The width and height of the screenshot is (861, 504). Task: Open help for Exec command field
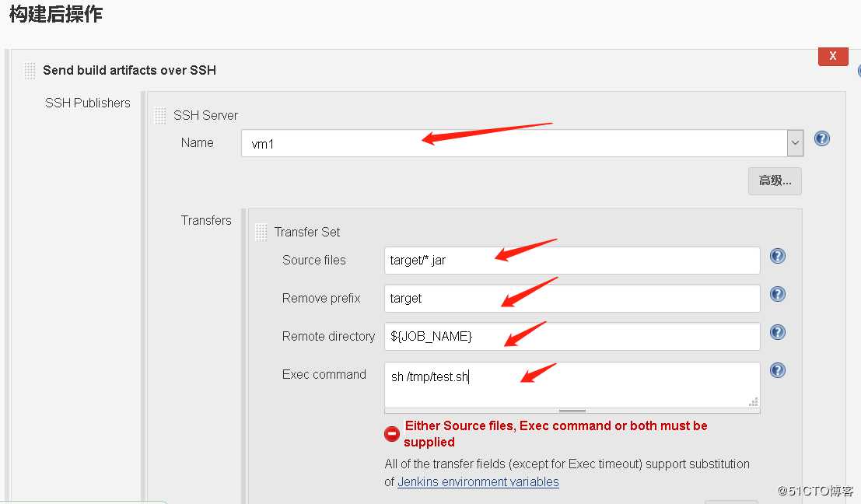[x=778, y=370]
